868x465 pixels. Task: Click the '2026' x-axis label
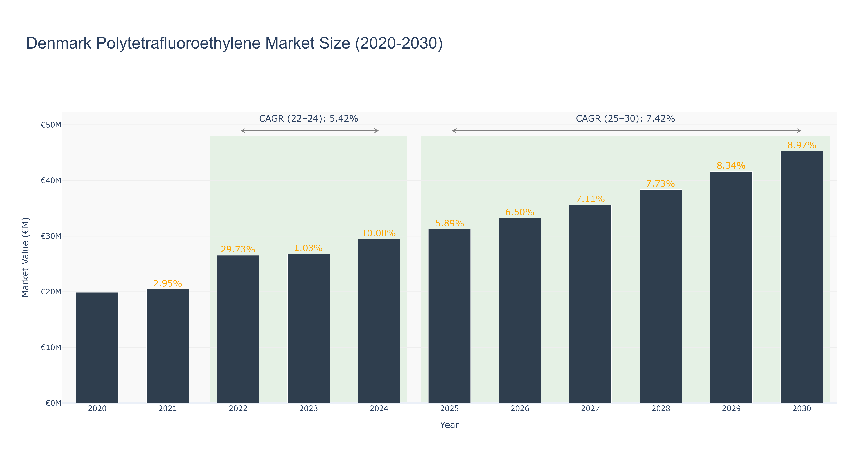click(x=520, y=409)
